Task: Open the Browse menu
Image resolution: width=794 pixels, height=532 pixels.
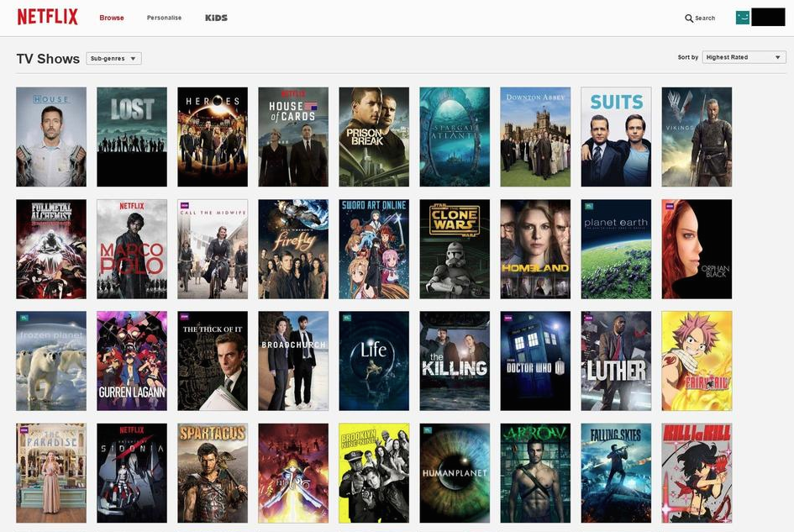Action: [x=112, y=18]
